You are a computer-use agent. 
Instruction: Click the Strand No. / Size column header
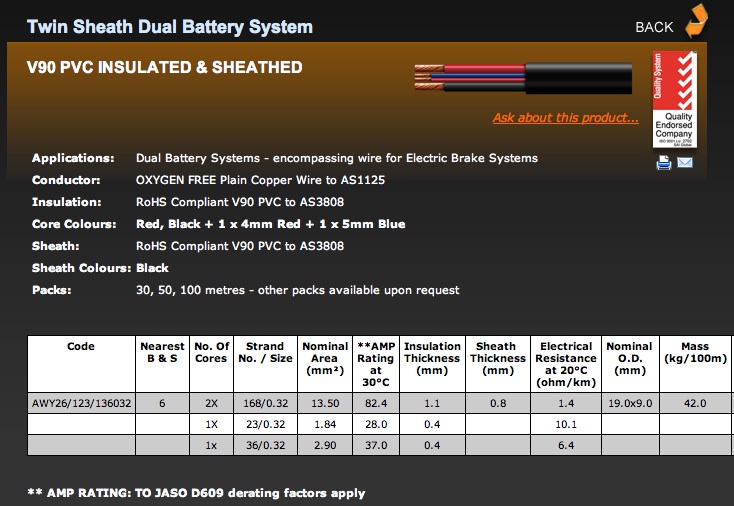(265, 352)
